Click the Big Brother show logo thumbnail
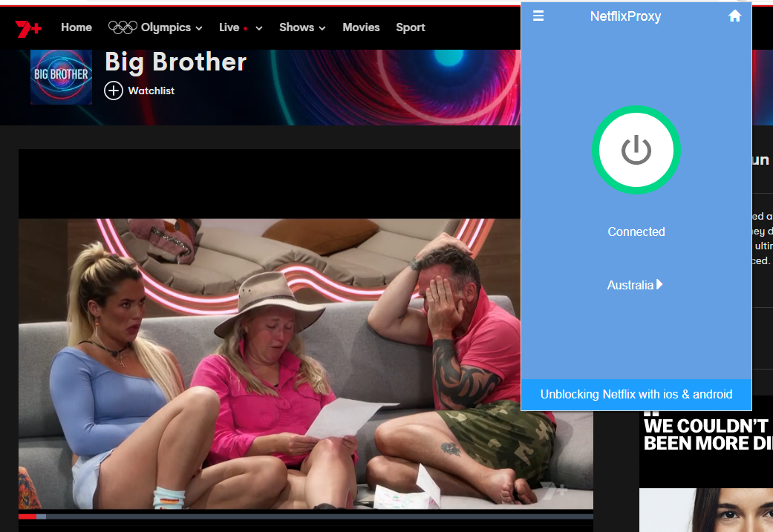Image resolution: width=773 pixels, height=532 pixels. point(61,76)
